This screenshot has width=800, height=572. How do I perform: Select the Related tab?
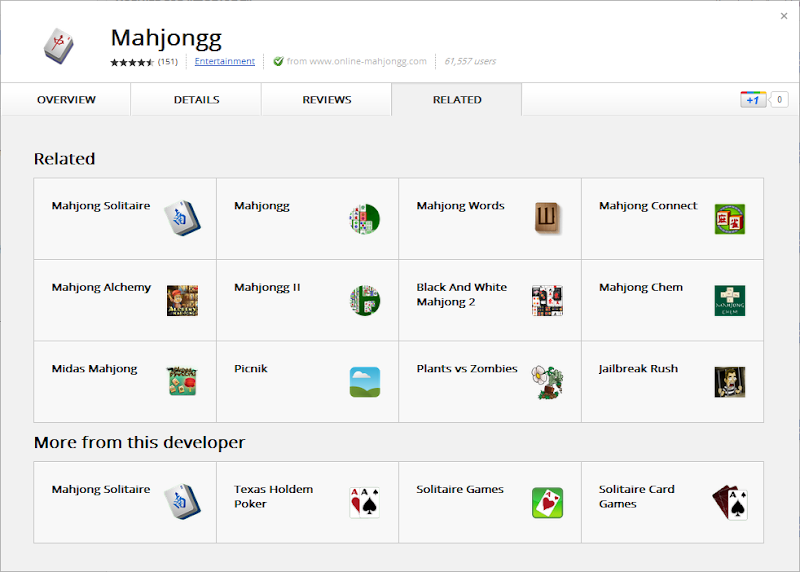click(x=457, y=100)
